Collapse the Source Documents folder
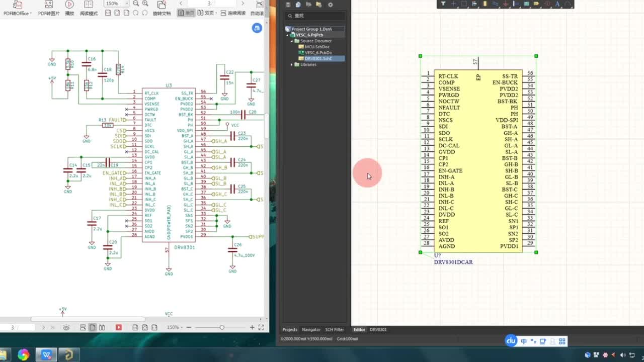The width and height of the screenshot is (644, 362). coord(291,41)
